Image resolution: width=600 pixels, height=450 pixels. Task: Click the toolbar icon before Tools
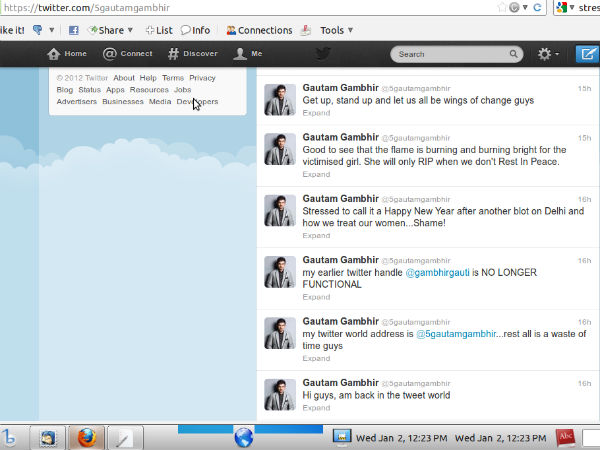click(x=305, y=30)
